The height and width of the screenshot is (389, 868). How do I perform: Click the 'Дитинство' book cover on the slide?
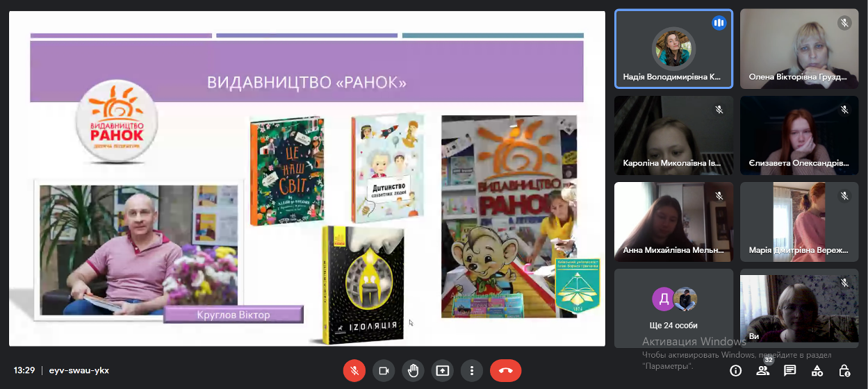tap(388, 169)
